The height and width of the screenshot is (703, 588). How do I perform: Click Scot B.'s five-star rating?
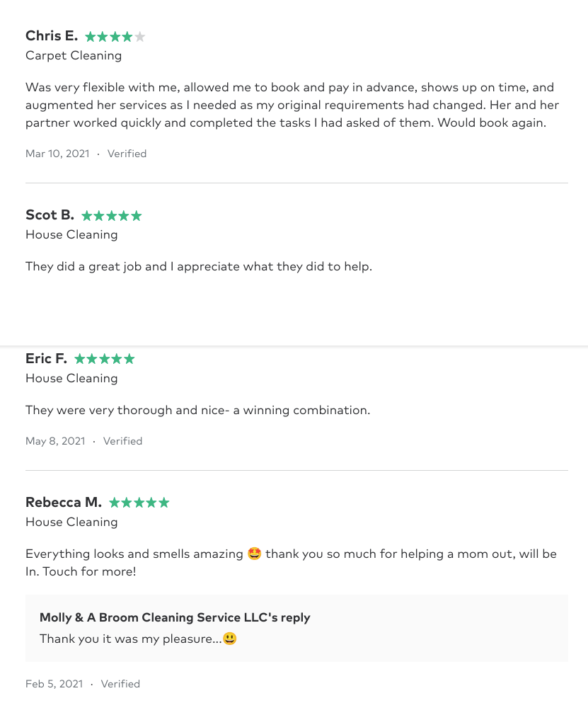click(112, 216)
